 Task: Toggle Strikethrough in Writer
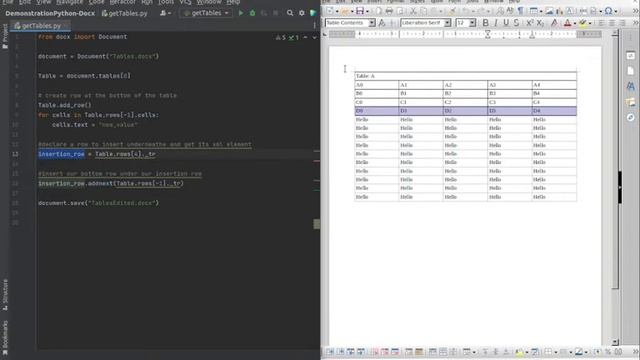(516, 23)
